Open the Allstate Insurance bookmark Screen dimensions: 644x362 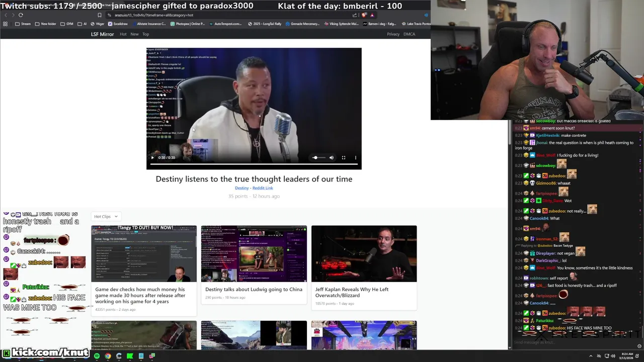click(149, 24)
